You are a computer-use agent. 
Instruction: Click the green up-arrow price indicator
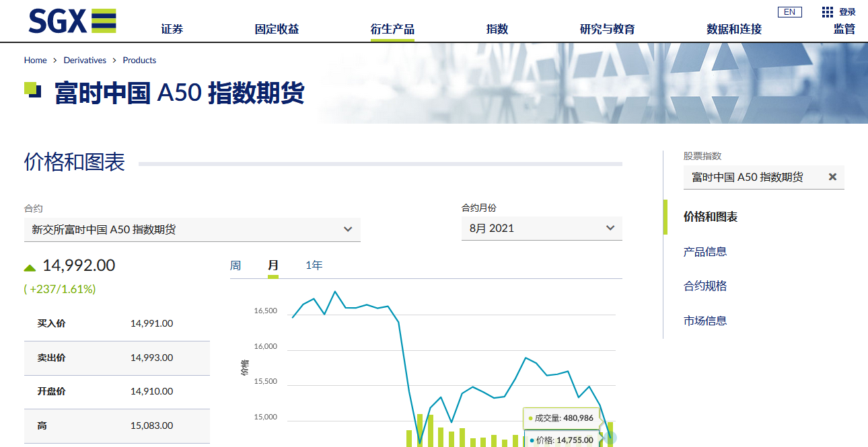point(30,268)
